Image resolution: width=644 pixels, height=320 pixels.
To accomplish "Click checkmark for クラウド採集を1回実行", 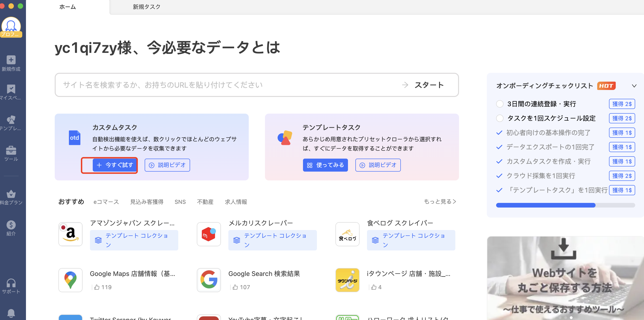I will [x=499, y=176].
